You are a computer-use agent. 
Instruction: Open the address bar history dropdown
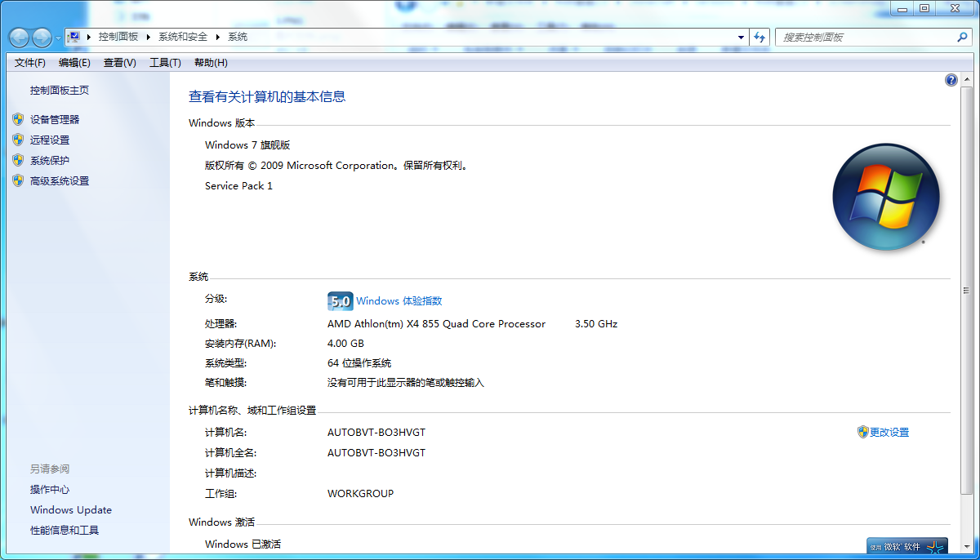741,38
